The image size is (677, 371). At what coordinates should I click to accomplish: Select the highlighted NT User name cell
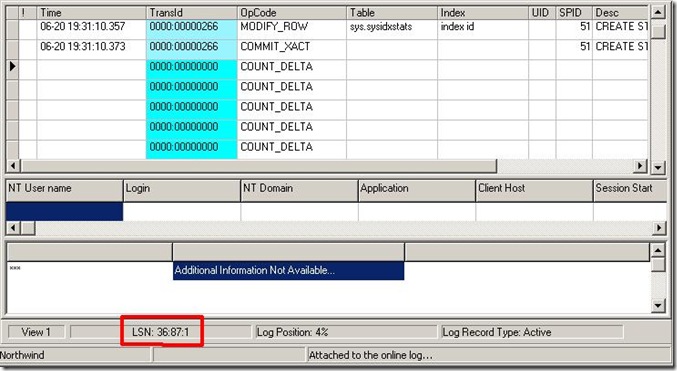(64, 212)
